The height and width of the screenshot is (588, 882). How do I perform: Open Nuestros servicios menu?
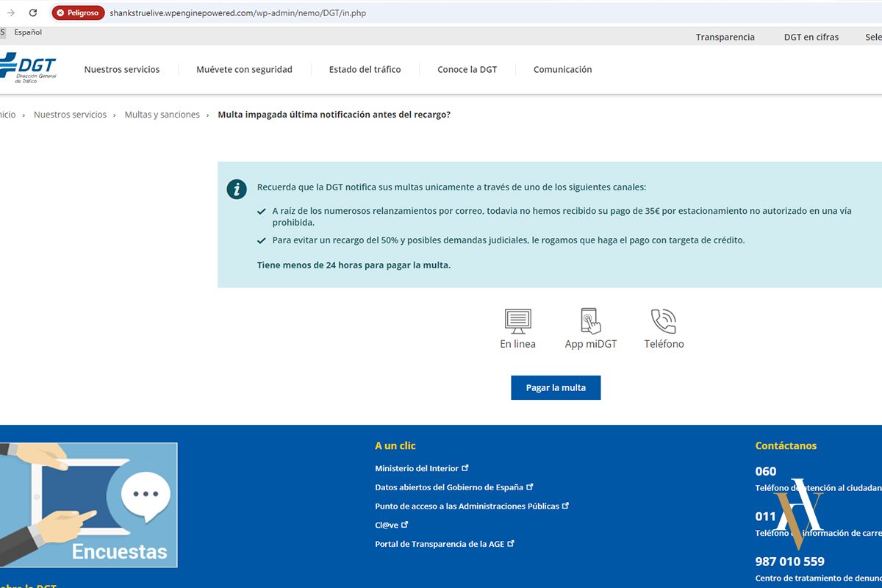(x=122, y=69)
